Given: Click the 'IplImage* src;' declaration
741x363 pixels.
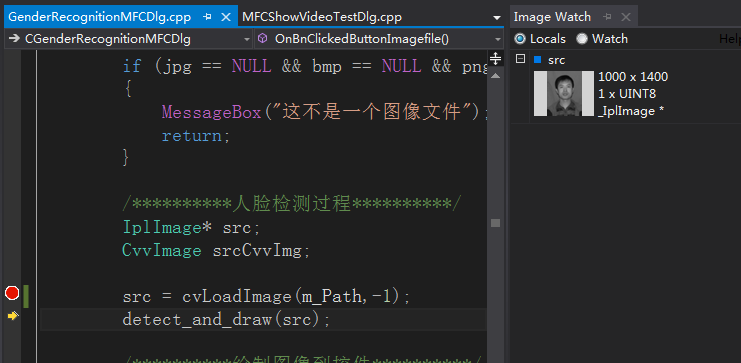Looking at the screenshot, I should (x=191, y=228).
